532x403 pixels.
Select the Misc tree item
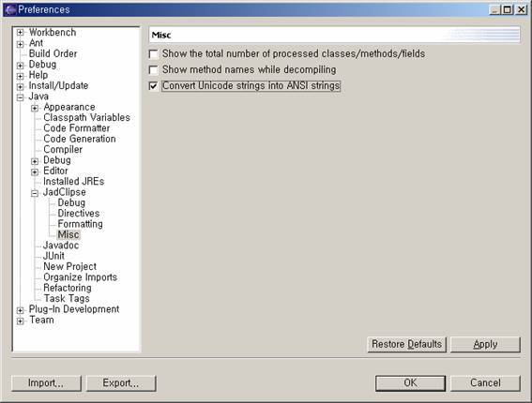(68, 234)
